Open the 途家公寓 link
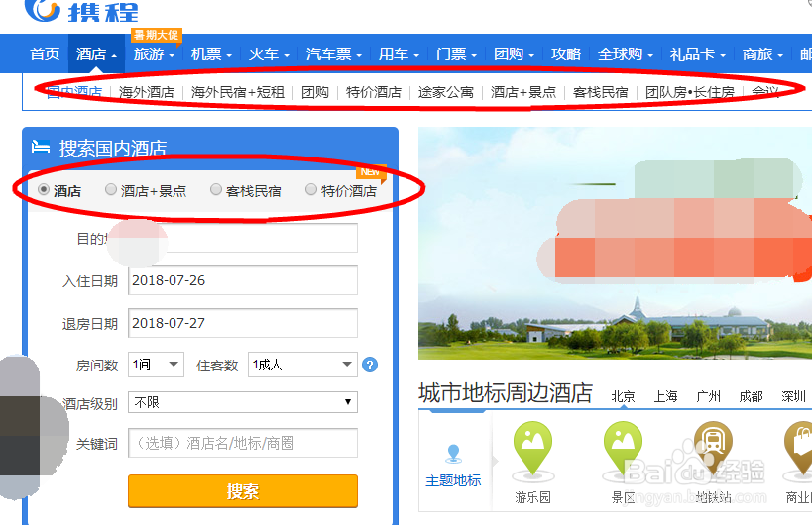The image size is (812, 525). click(446, 92)
